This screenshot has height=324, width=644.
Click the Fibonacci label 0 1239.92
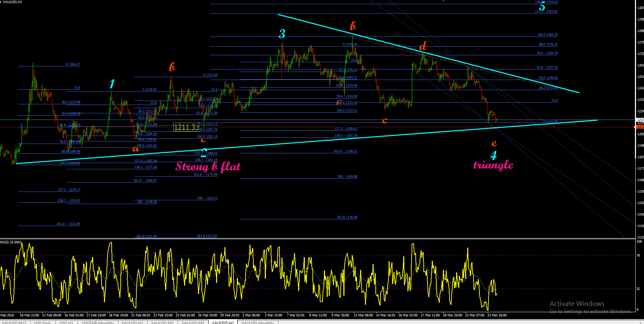pyautogui.click(x=150, y=90)
